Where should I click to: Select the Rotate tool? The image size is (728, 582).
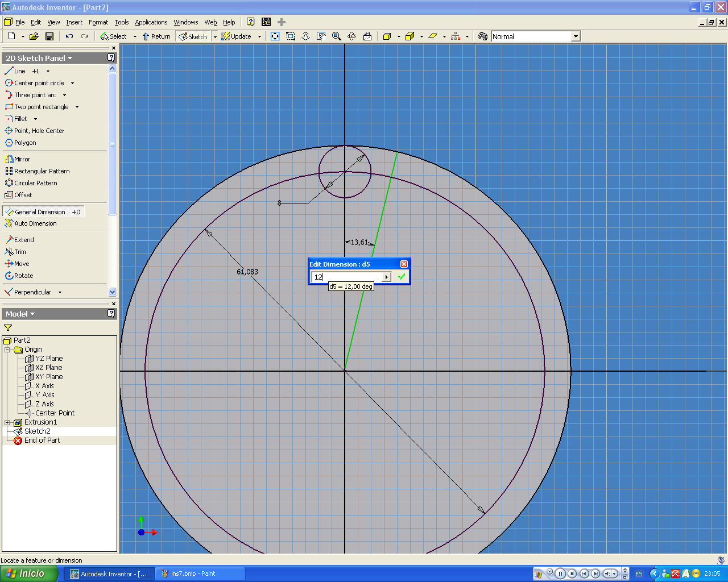(23, 275)
